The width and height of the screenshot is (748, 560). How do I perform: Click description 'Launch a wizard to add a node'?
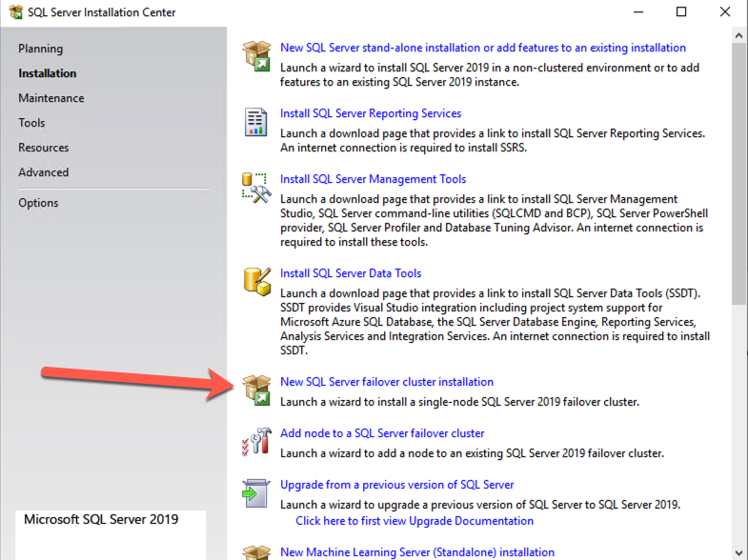click(472, 453)
